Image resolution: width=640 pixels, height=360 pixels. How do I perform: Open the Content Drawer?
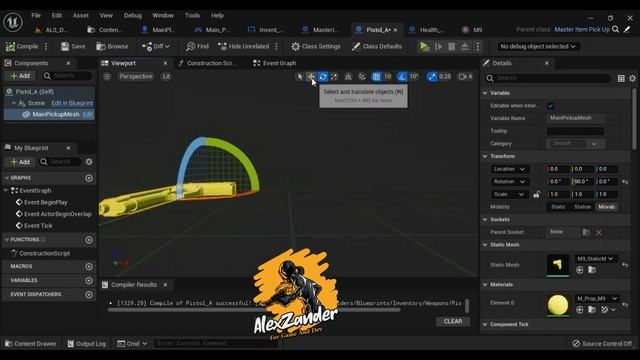(31, 344)
